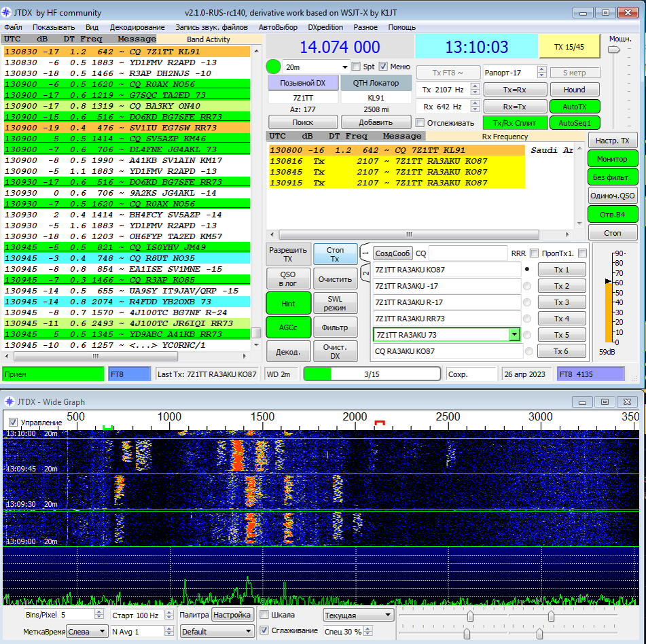The height and width of the screenshot is (644, 646).
Task: Open the АвтоВыбор menu
Action: pyautogui.click(x=278, y=27)
